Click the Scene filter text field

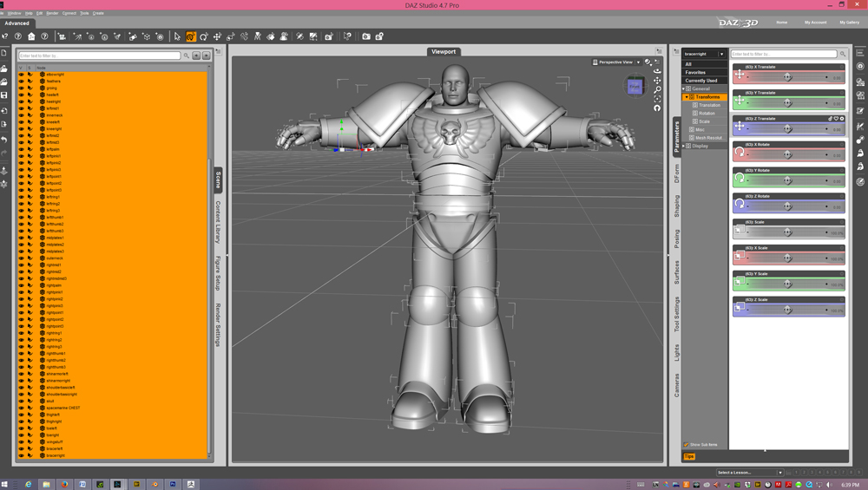click(x=100, y=56)
